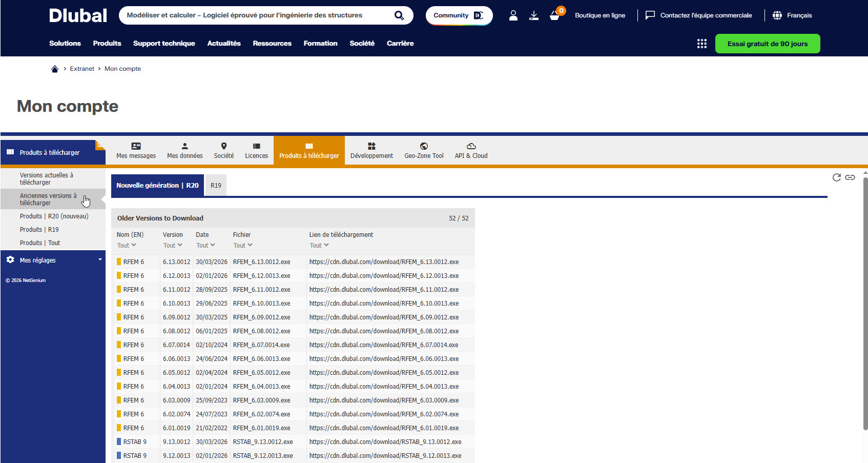Click the Dlubal logo
868x463 pixels.
(78, 15)
